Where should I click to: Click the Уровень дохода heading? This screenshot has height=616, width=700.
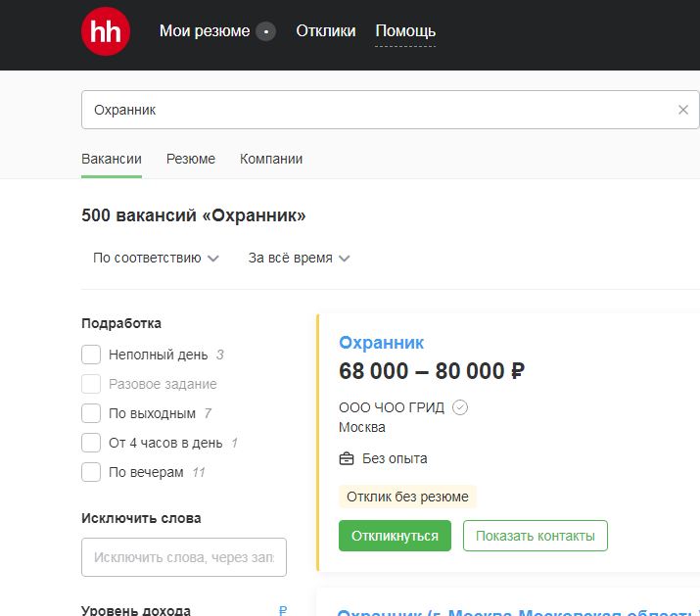coord(136,610)
